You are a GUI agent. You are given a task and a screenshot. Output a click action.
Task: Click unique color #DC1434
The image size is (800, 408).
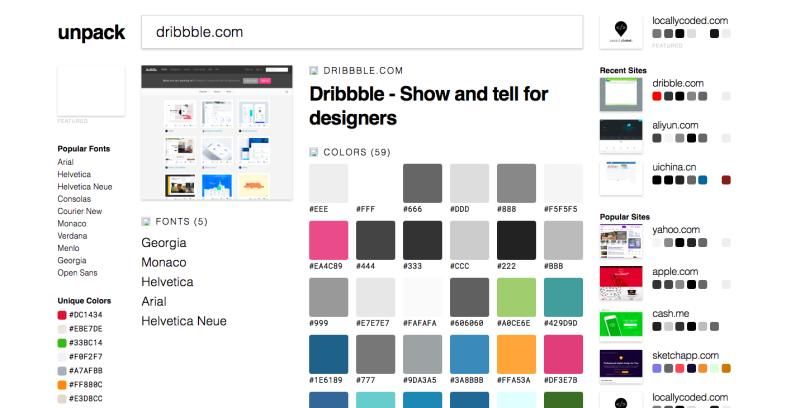tap(80, 315)
